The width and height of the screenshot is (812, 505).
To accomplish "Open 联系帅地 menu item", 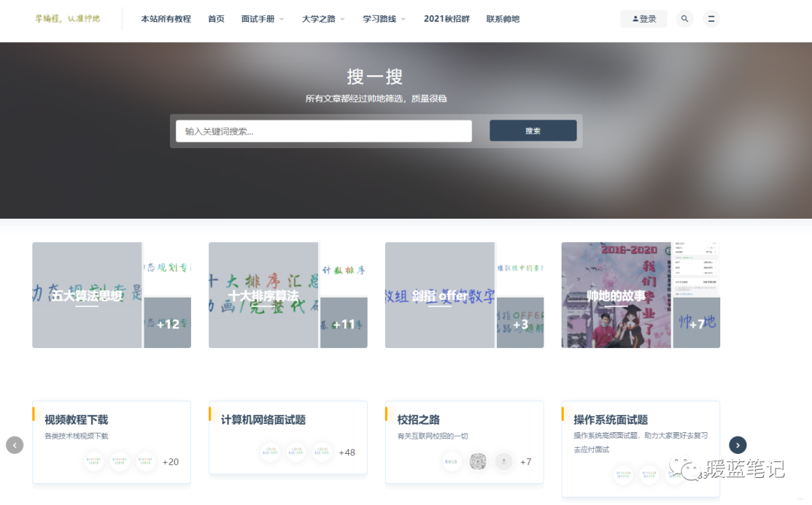I will (502, 19).
